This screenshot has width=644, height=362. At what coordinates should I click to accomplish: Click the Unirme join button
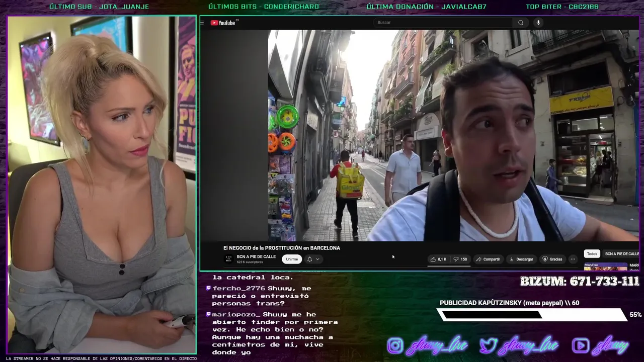pos(292,259)
